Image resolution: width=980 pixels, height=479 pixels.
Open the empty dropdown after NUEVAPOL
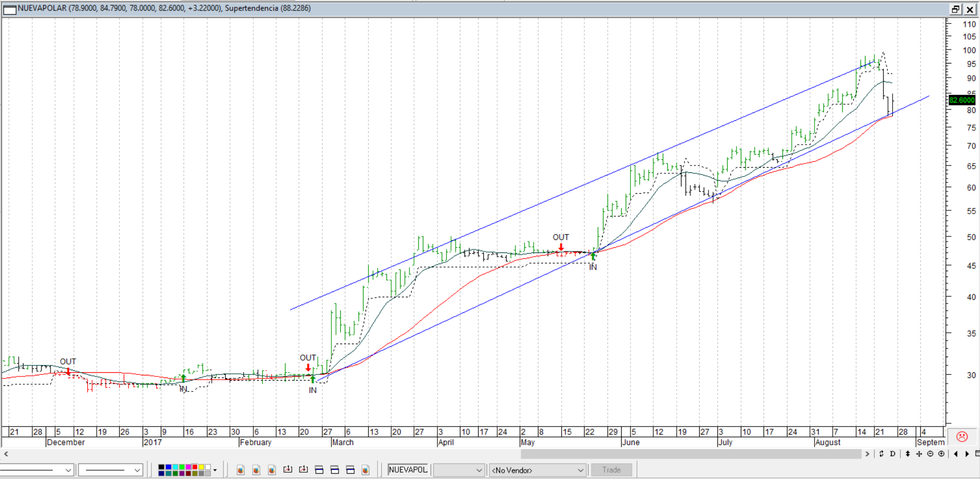click(459, 470)
